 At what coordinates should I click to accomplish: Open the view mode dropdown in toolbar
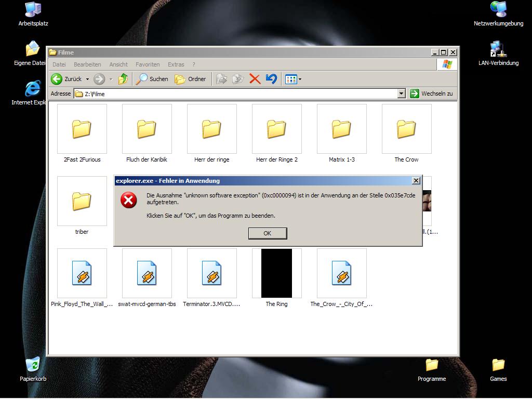(x=300, y=79)
